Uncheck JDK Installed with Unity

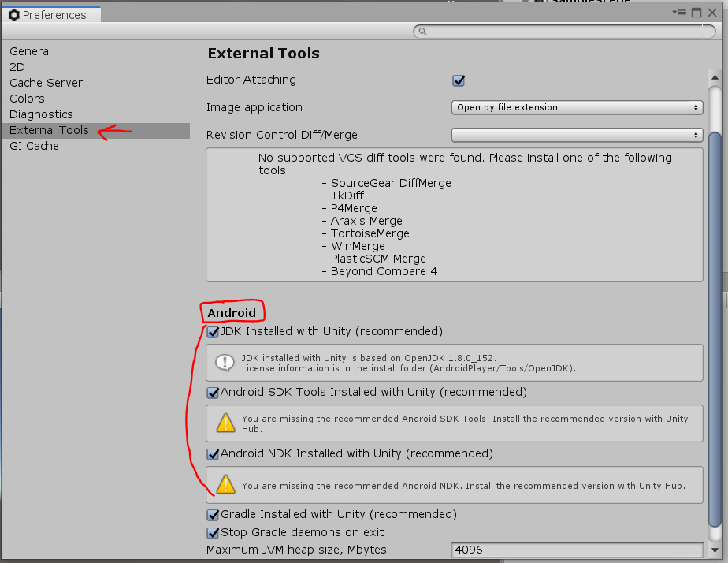coord(213,332)
